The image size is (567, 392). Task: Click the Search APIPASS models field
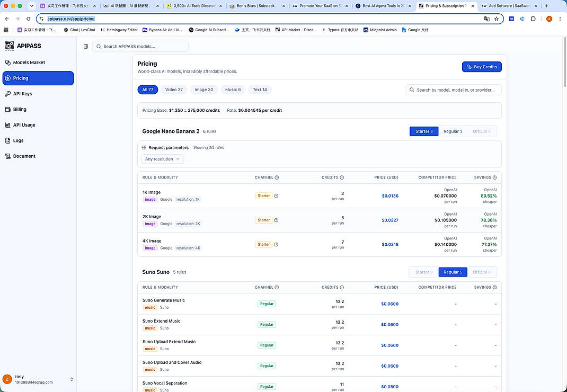(x=140, y=46)
